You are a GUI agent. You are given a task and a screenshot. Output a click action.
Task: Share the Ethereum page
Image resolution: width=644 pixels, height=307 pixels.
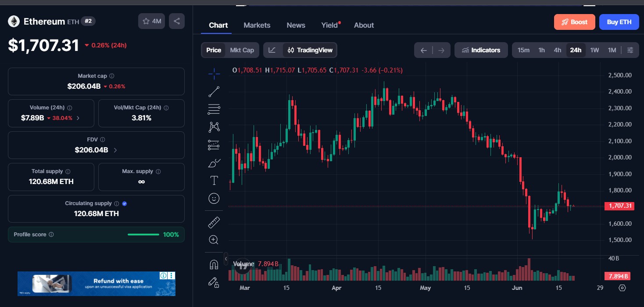pyautogui.click(x=177, y=21)
